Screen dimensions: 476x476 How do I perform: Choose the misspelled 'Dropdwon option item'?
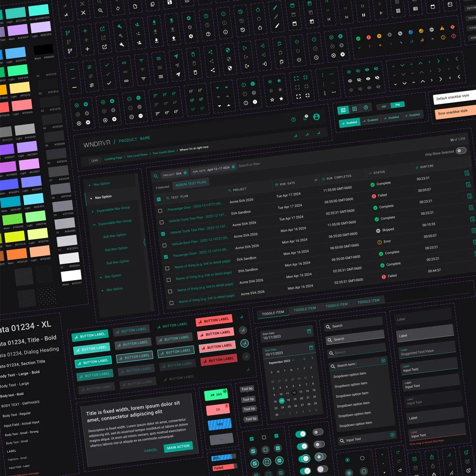point(351,384)
